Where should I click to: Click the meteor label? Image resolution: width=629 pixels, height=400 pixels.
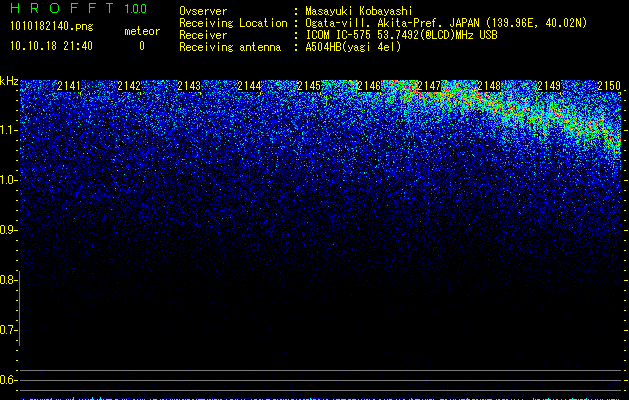coord(142,31)
